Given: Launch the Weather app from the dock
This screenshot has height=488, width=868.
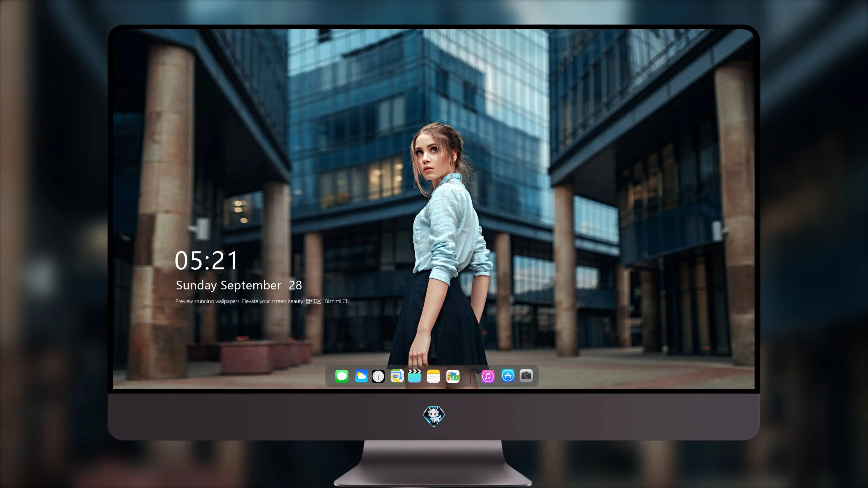Looking at the screenshot, I should (x=361, y=376).
